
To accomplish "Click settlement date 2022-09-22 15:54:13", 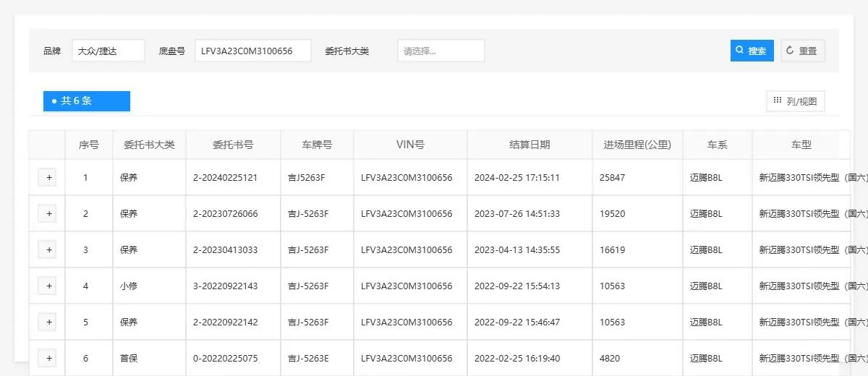I will (x=517, y=286).
